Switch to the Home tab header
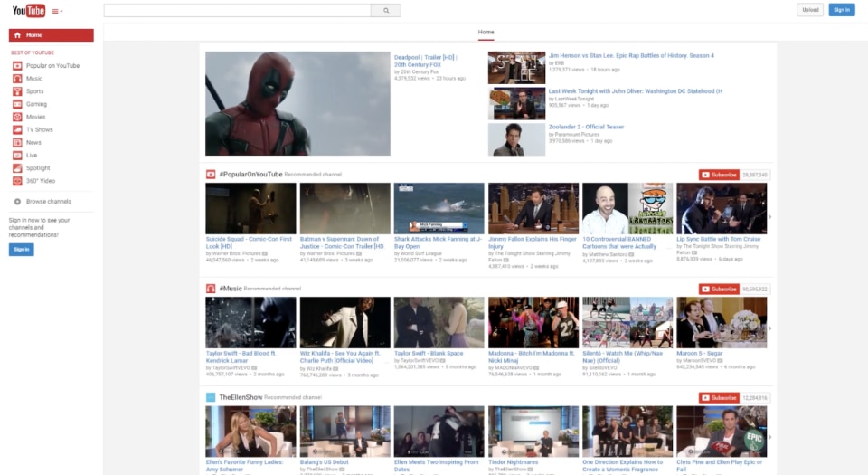The height and width of the screenshot is (475, 868). [x=486, y=32]
